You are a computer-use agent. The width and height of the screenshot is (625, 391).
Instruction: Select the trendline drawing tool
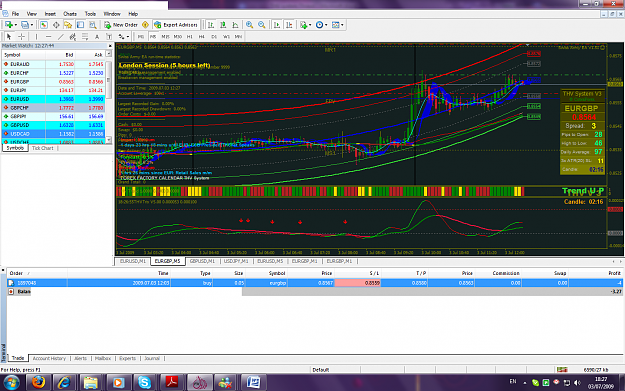pyautogui.click(x=61, y=37)
